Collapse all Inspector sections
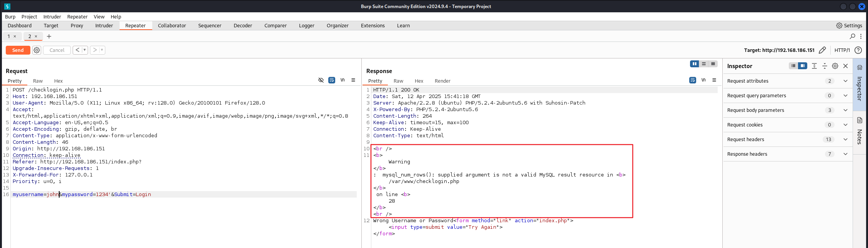Image resolution: width=868 pixels, height=248 pixels. (825, 66)
